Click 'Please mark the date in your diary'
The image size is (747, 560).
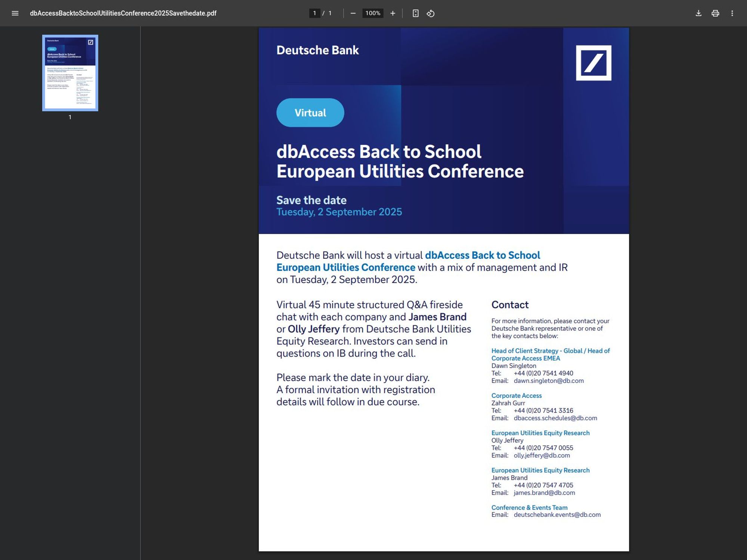353,378
